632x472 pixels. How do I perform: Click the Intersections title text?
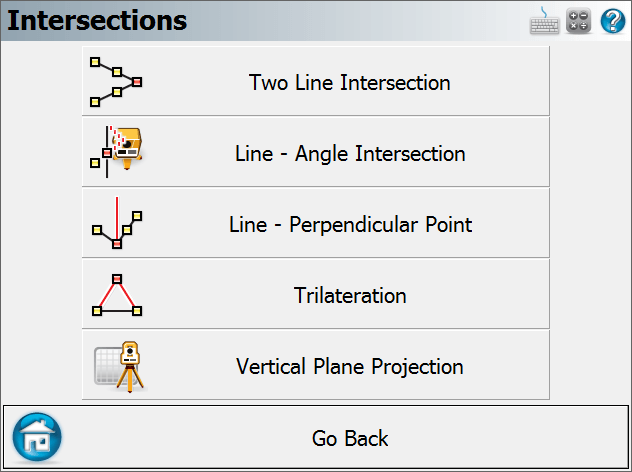pos(97,21)
